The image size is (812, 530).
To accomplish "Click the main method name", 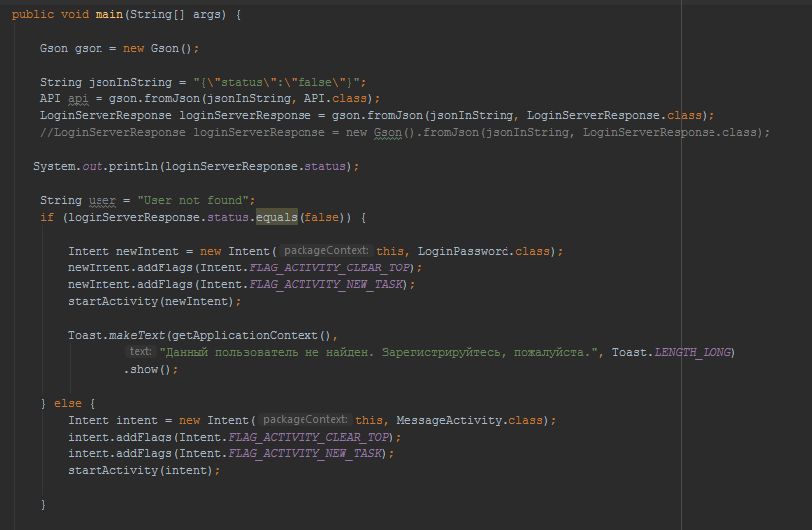I will click(108, 14).
